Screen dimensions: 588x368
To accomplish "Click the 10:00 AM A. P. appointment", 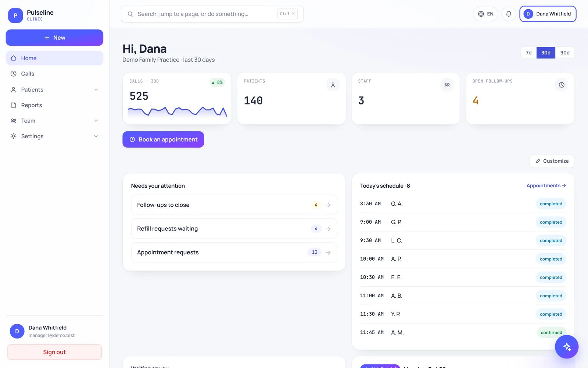I will (x=463, y=259).
